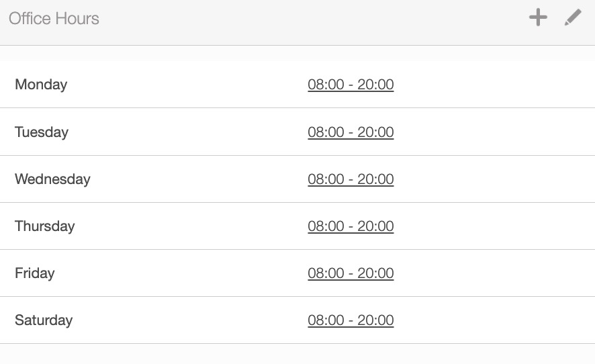The height and width of the screenshot is (364, 595).
Task: Select the Tuesday day label
Action: pos(42,132)
